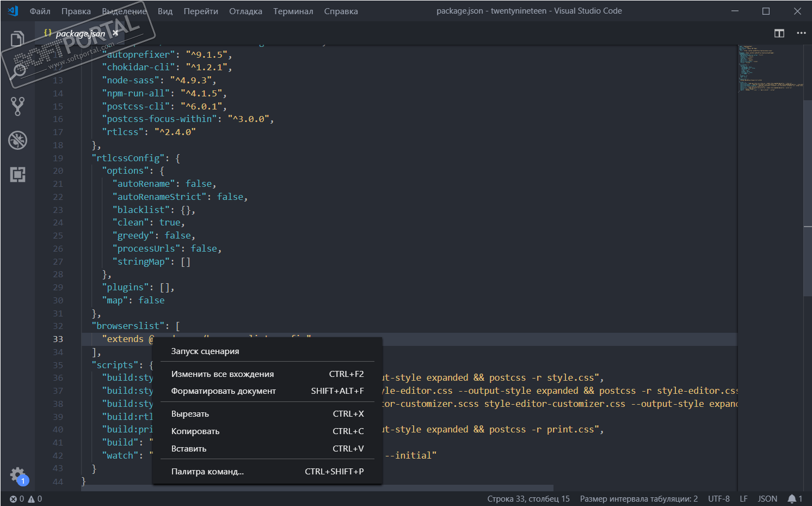Open the Run and Debug view

(x=18, y=140)
